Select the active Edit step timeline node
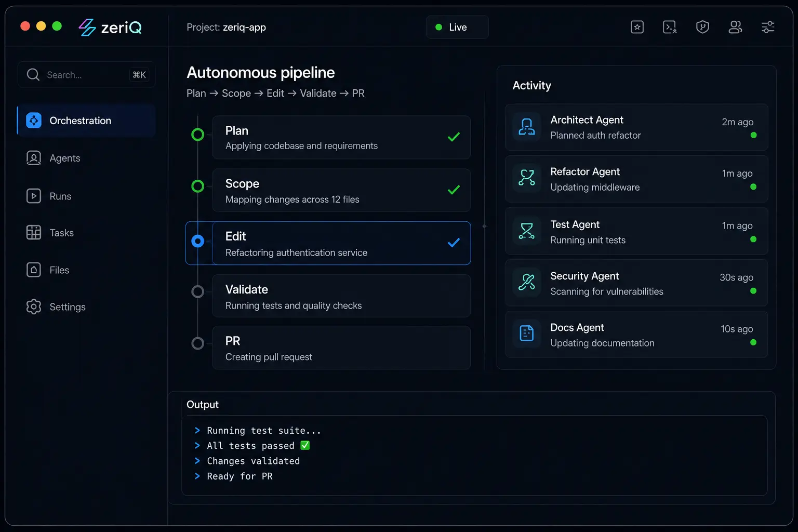Image resolution: width=798 pixels, height=532 pixels. point(198,241)
